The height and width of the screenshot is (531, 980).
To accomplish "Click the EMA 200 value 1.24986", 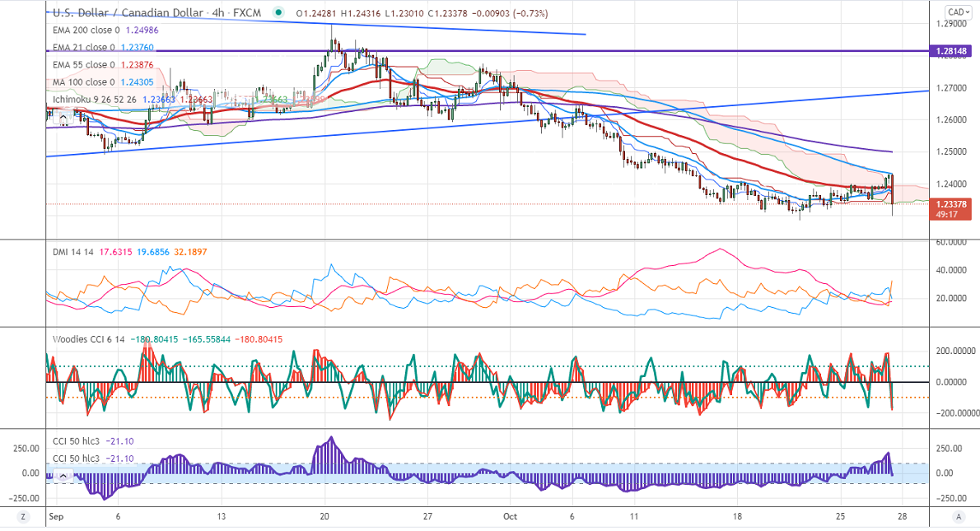I will (x=142, y=30).
